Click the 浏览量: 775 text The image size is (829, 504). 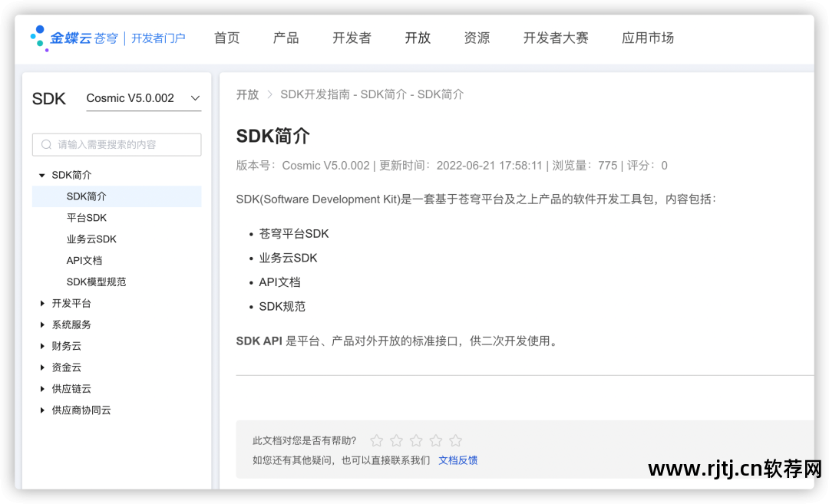pyautogui.click(x=585, y=166)
